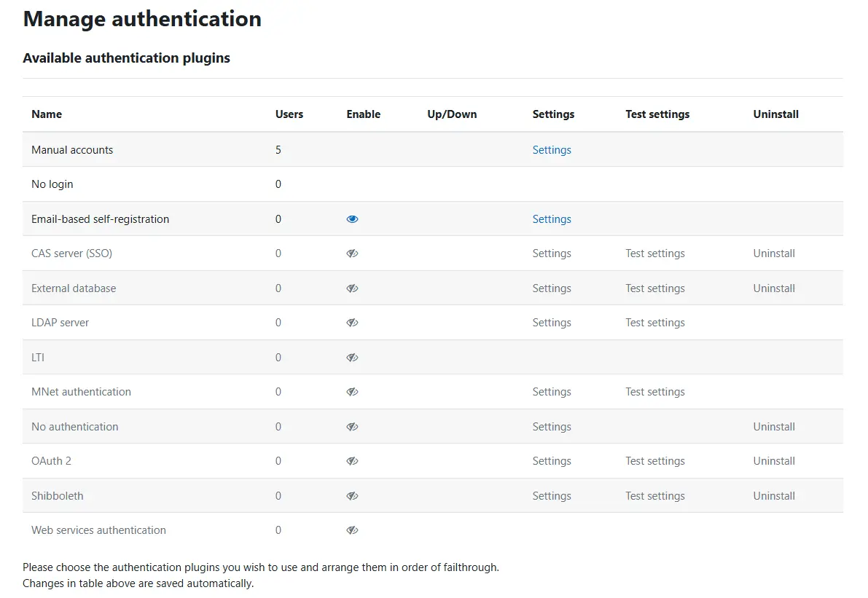Enable Shibboleth plugin eye icon
Image resolution: width=868 pixels, height=598 pixels.
pyautogui.click(x=352, y=495)
